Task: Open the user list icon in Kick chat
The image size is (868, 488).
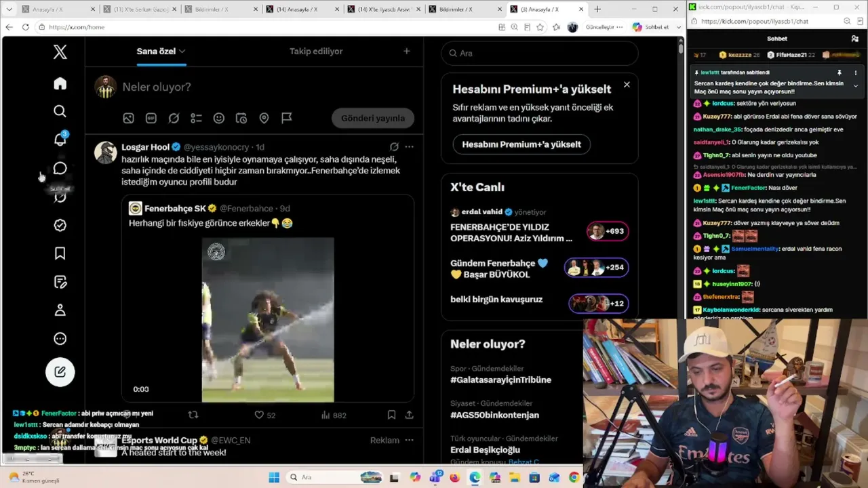Action: [x=855, y=39]
